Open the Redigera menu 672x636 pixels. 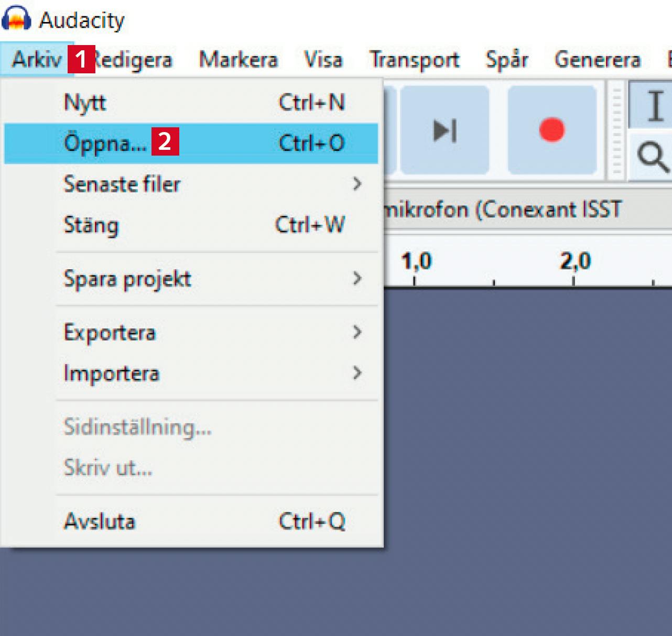(134, 60)
